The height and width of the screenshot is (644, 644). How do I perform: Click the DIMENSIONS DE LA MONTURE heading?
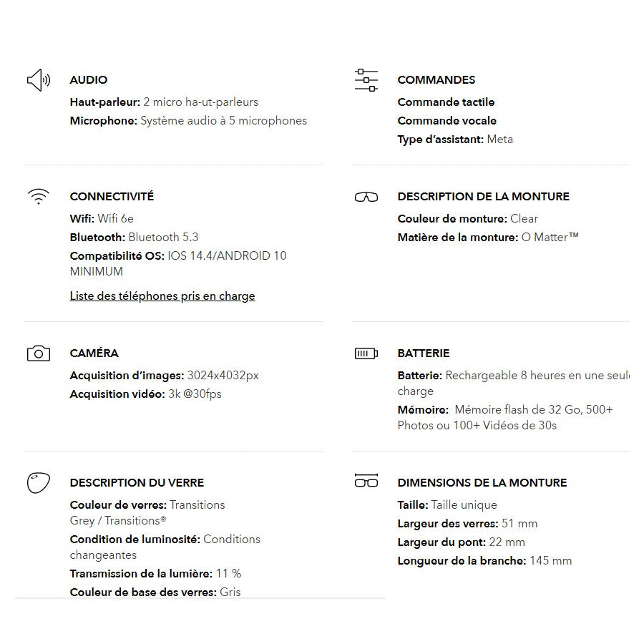coord(482,483)
